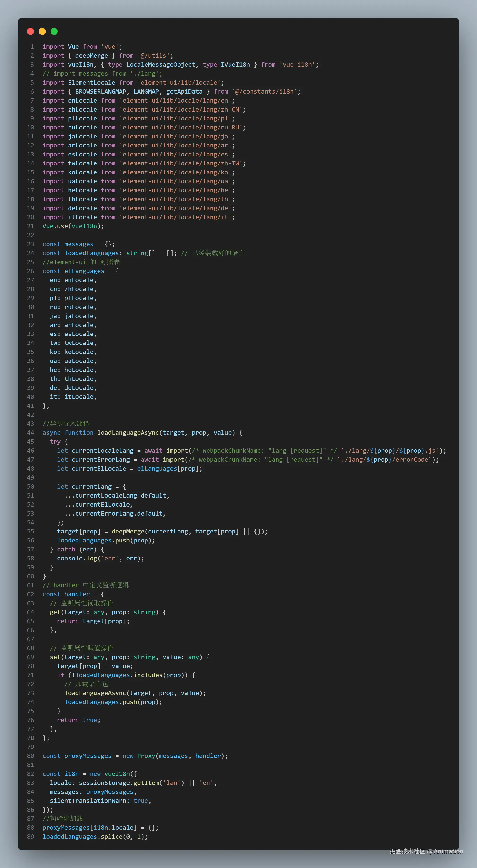Click Vue.use(vueI18n) statement
Image resolution: width=477 pixels, height=868 pixels.
(73, 226)
